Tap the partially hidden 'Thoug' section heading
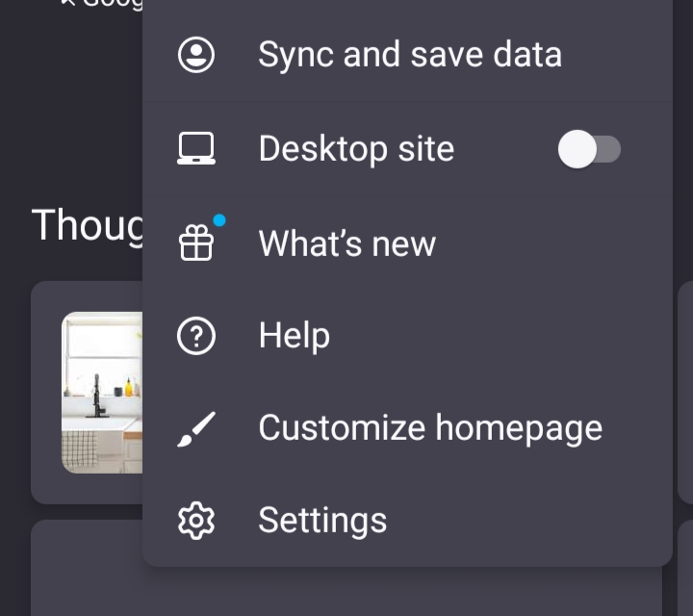693x616 pixels. (87, 225)
